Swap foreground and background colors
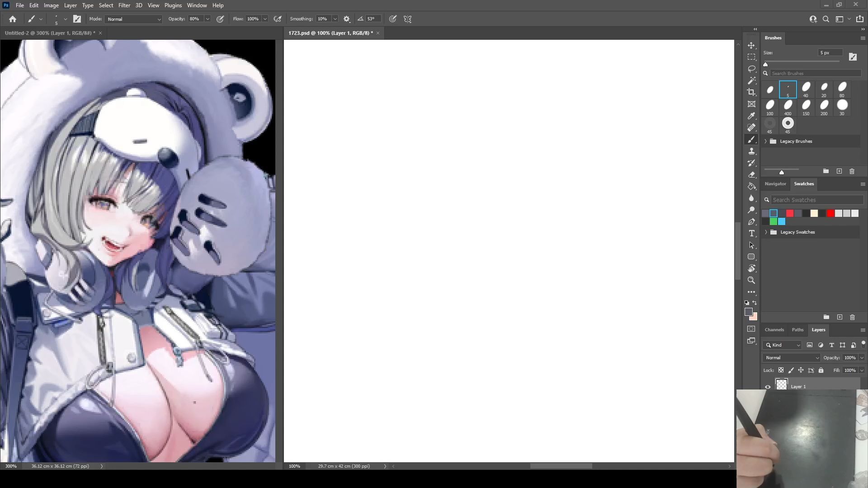Screen dimensions: 868x488 pyautogui.click(x=755, y=303)
